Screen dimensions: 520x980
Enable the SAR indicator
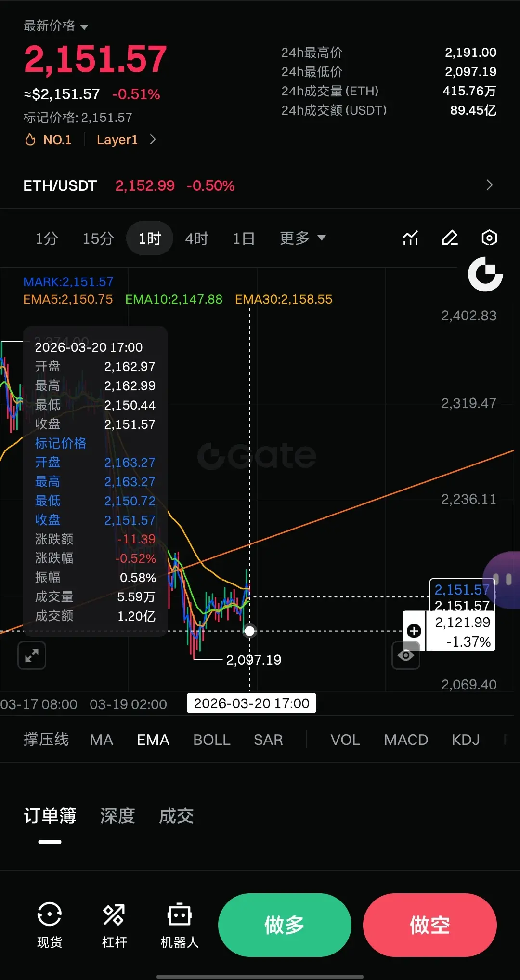pyautogui.click(x=268, y=740)
